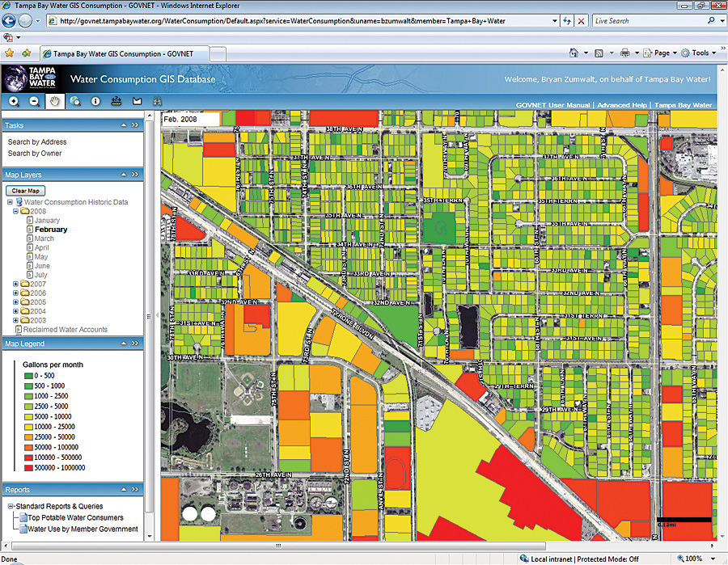
Task: Click the Live Search magnifier icon
Action: click(711, 21)
